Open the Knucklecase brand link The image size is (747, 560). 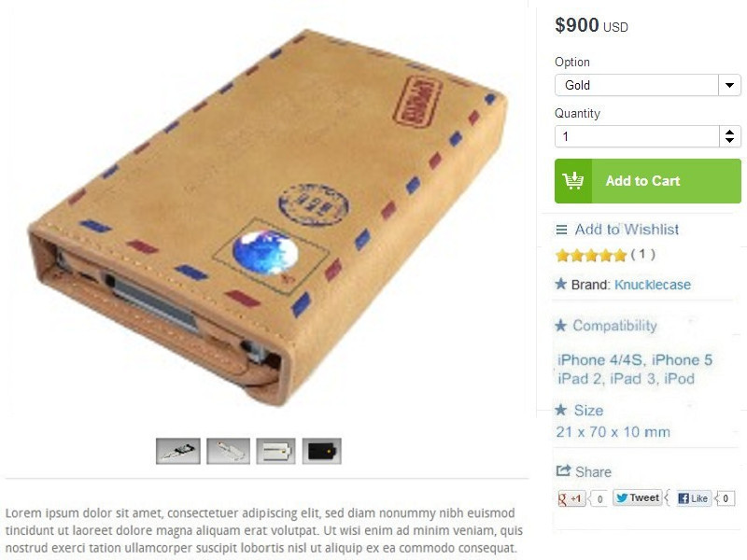pyautogui.click(x=652, y=285)
